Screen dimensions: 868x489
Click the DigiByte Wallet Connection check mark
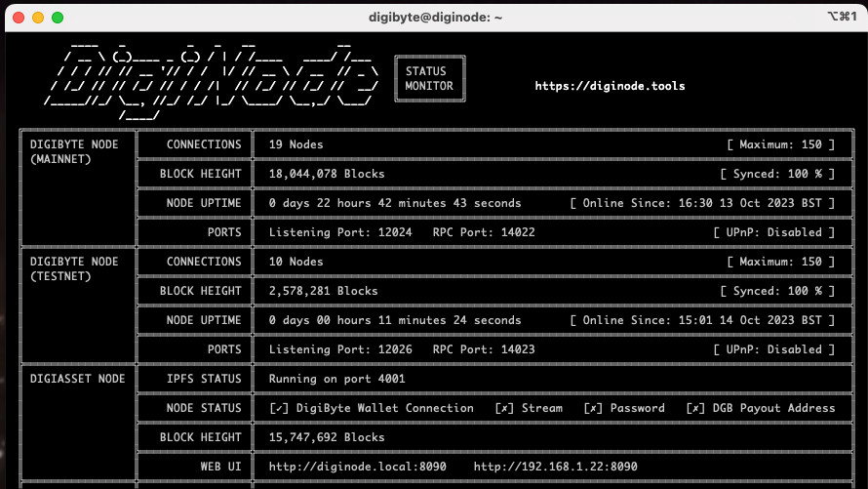(x=279, y=408)
